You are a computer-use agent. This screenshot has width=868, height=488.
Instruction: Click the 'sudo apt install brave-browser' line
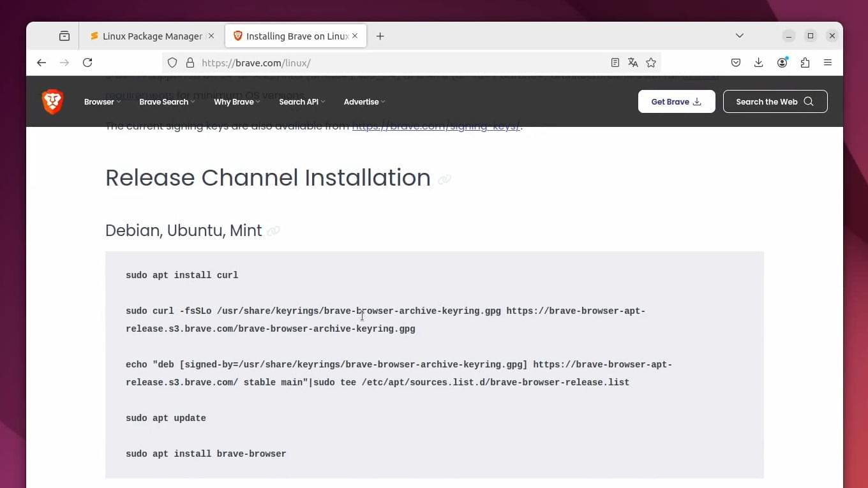(206, 454)
